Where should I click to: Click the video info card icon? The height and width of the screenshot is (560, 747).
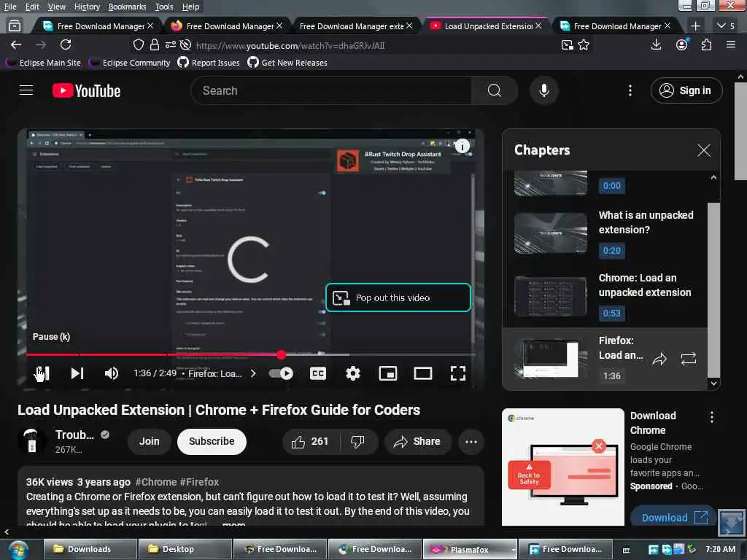pyautogui.click(x=462, y=146)
